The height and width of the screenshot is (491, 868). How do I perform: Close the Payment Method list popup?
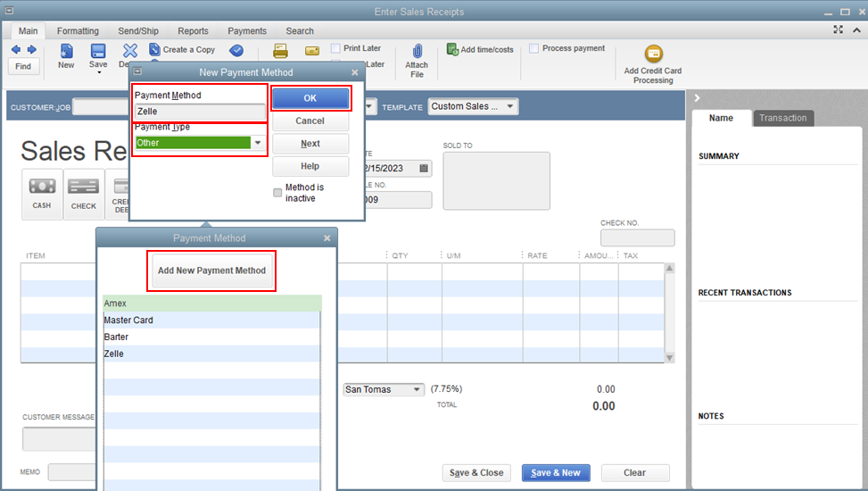(327, 237)
